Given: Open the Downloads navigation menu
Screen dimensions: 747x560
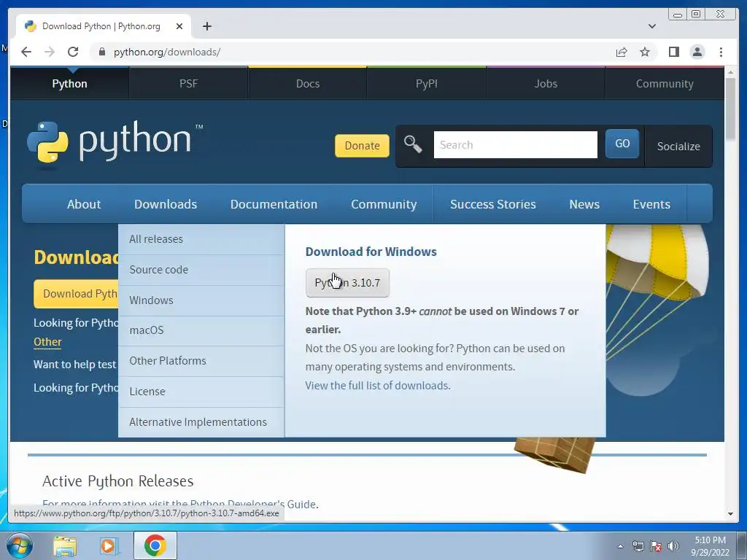Looking at the screenshot, I should pyautogui.click(x=166, y=204).
